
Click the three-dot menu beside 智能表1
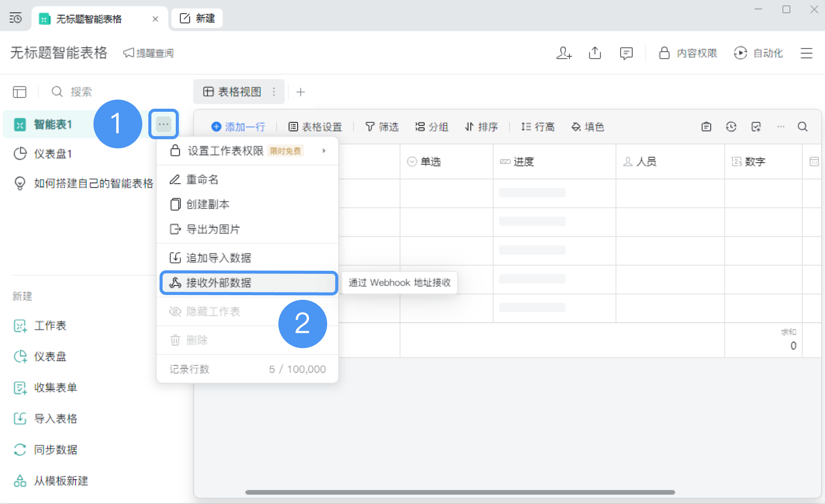[164, 124]
